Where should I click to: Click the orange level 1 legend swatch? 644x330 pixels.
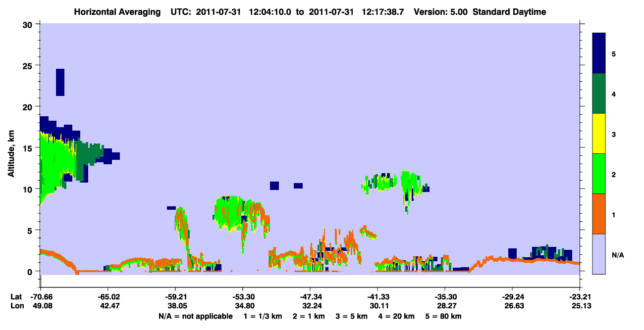(x=599, y=214)
